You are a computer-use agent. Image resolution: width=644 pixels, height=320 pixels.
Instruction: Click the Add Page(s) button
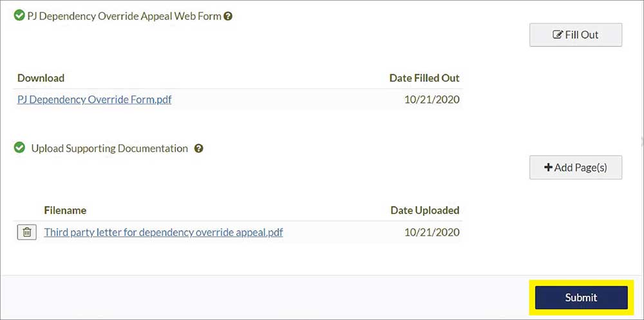click(575, 167)
